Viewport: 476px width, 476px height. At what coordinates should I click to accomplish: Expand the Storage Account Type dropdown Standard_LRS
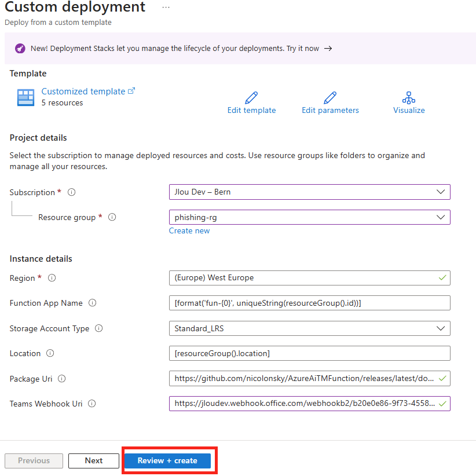pyautogui.click(x=309, y=328)
